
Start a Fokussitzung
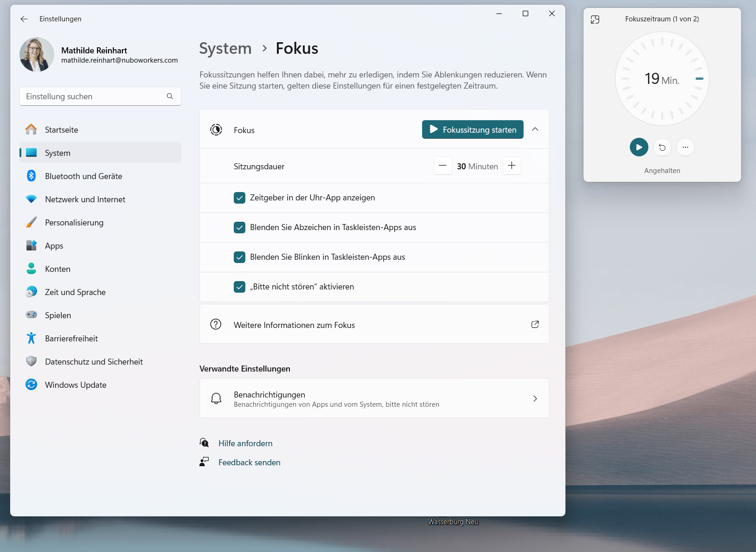pos(472,129)
